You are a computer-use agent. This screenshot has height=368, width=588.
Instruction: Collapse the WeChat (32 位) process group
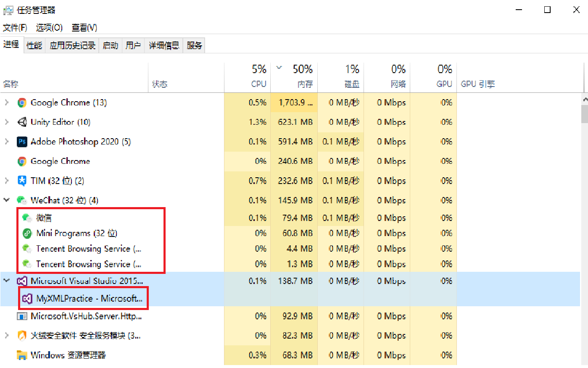tap(7, 200)
